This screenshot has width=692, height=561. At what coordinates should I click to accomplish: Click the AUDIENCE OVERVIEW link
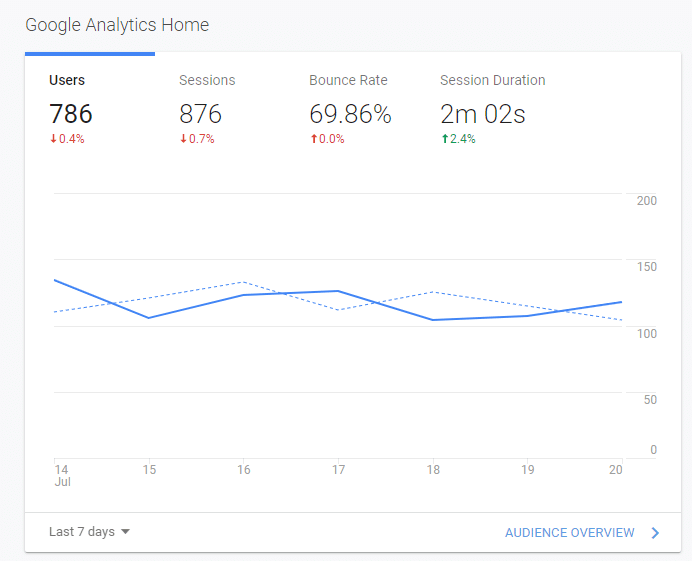coord(569,533)
